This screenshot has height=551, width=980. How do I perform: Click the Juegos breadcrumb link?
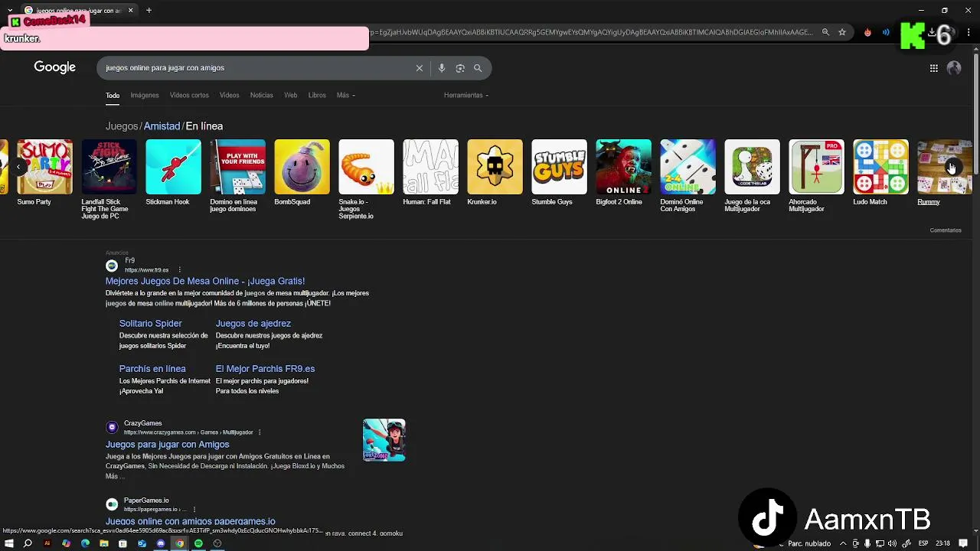tap(122, 126)
